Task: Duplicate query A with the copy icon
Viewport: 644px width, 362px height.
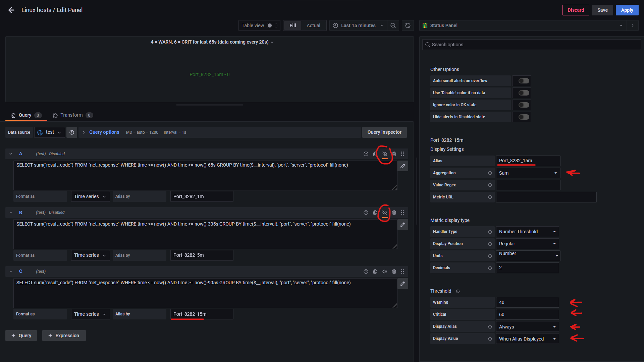Action: (375, 154)
